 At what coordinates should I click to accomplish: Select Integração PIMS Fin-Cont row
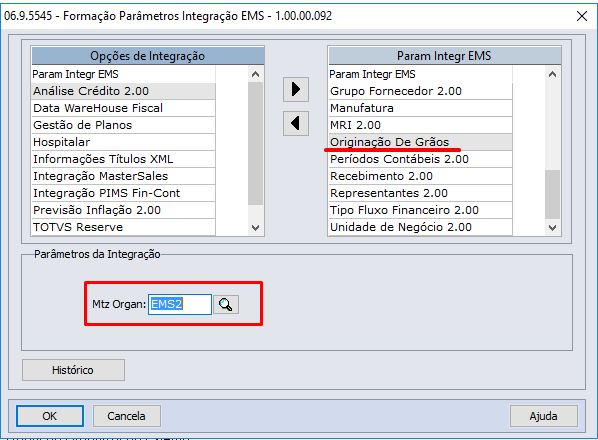click(124, 193)
